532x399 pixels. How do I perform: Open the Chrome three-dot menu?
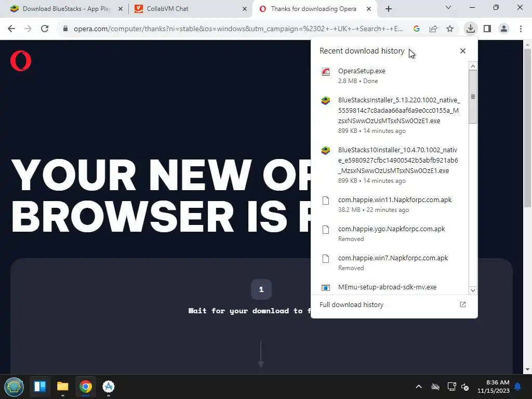point(521,29)
